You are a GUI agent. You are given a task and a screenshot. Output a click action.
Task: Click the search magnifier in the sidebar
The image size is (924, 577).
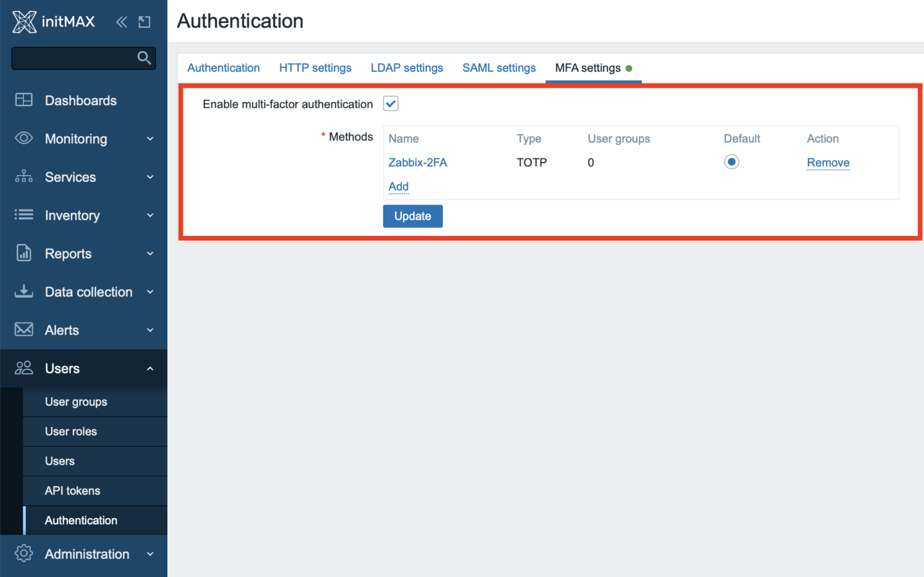pos(144,58)
